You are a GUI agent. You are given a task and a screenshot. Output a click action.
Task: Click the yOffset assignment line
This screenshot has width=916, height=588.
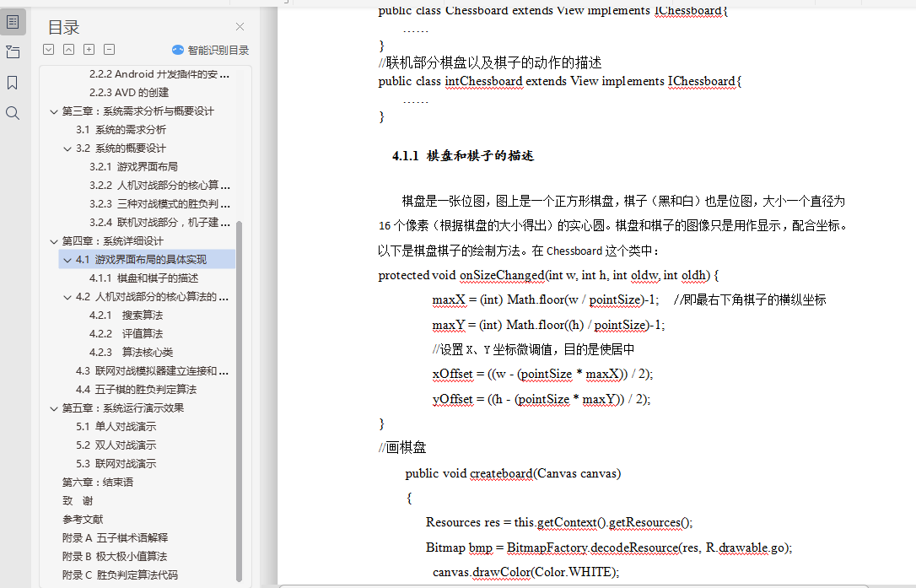541,399
